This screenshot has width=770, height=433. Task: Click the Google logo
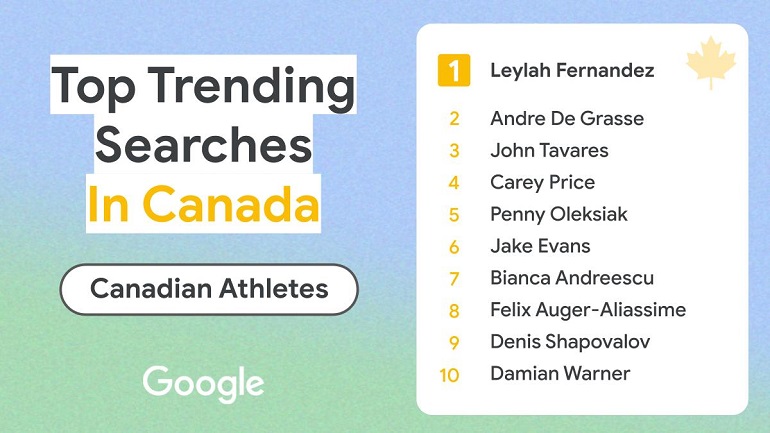tap(203, 384)
